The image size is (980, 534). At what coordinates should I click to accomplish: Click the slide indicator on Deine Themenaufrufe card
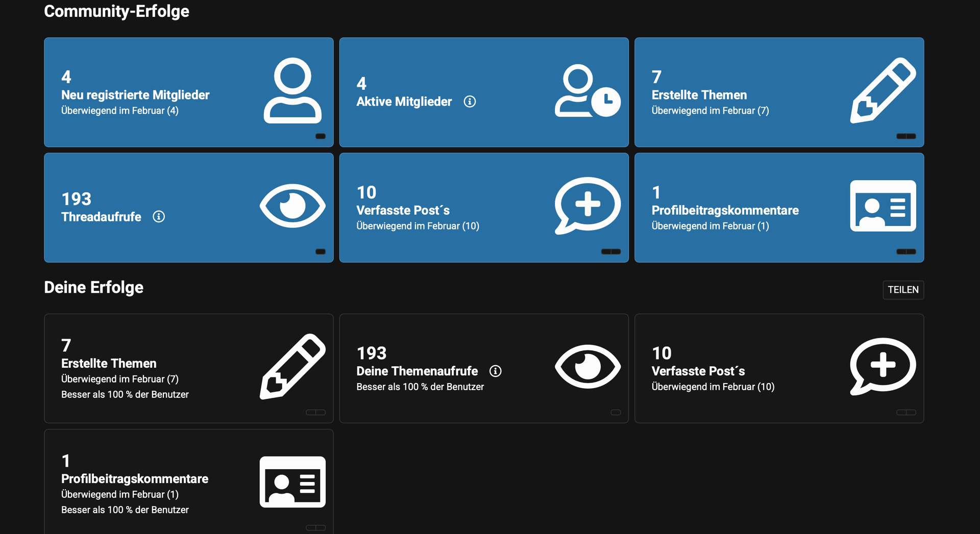click(616, 412)
